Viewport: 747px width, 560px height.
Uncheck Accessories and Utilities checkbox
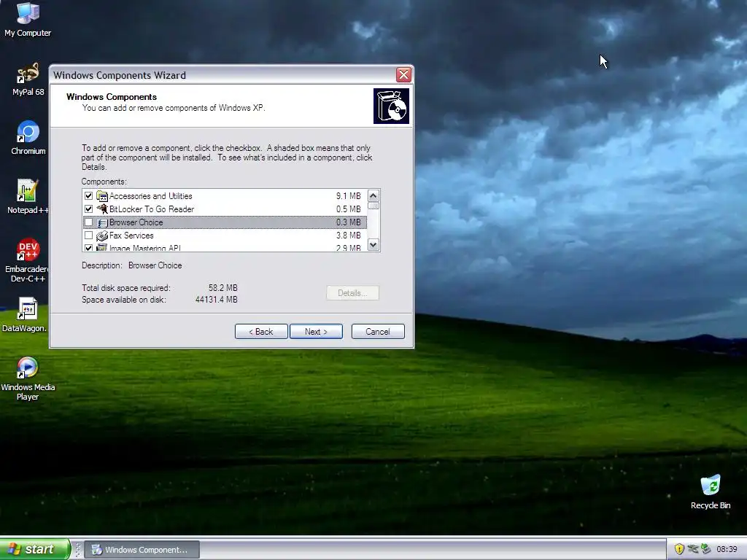(x=88, y=195)
